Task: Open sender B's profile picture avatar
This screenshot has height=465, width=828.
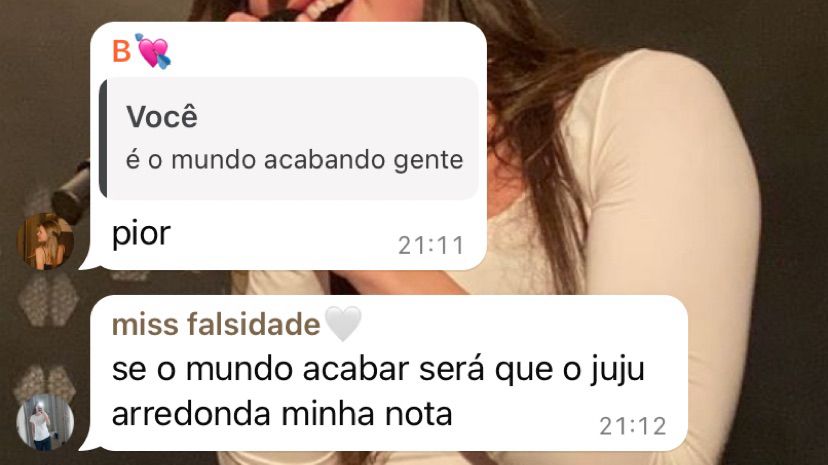Action: [45, 241]
